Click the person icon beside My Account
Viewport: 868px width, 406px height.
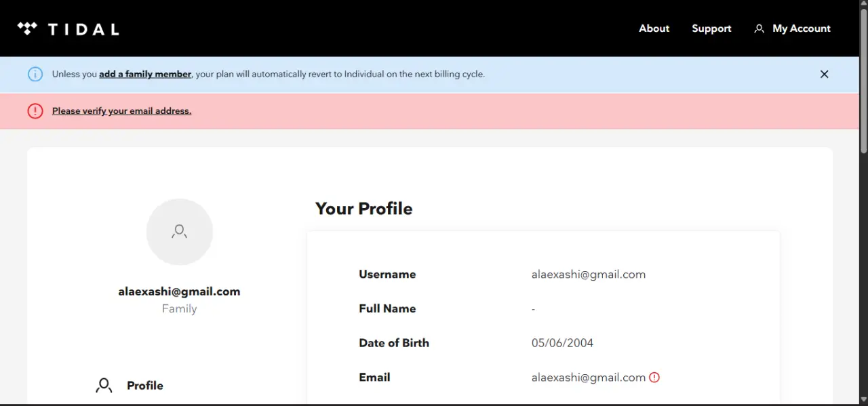point(759,28)
